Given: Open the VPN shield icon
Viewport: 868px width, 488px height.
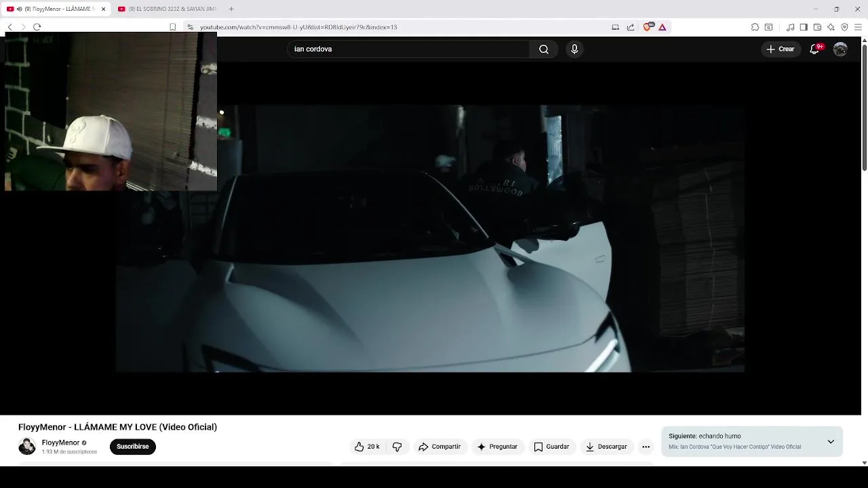Looking at the screenshot, I should pyautogui.click(x=844, y=27).
